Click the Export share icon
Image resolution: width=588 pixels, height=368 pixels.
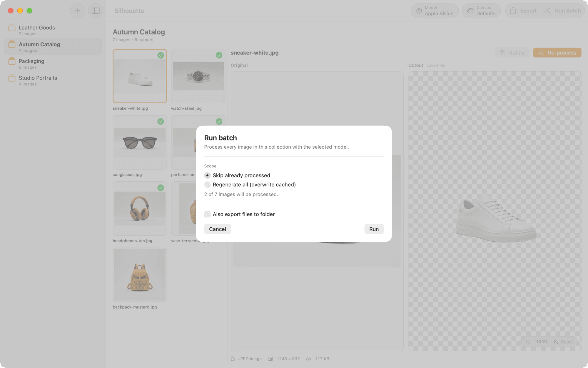(x=513, y=11)
